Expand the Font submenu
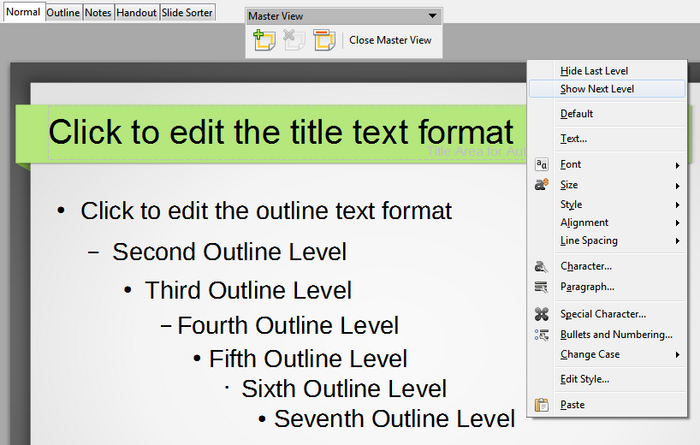 677,165
